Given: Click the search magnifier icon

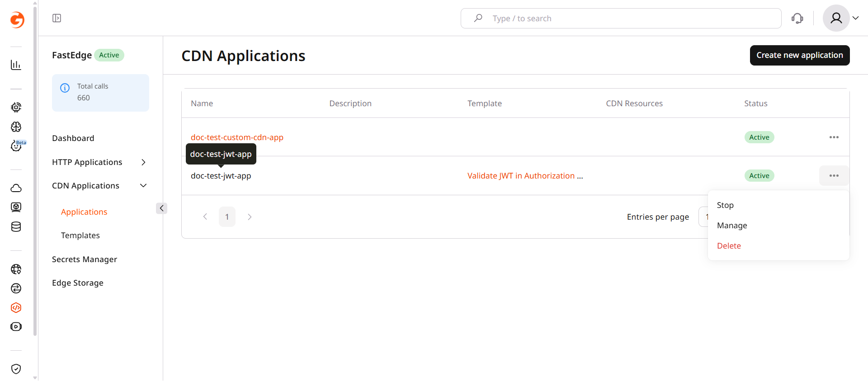Looking at the screenshot, I should point(478,18).
